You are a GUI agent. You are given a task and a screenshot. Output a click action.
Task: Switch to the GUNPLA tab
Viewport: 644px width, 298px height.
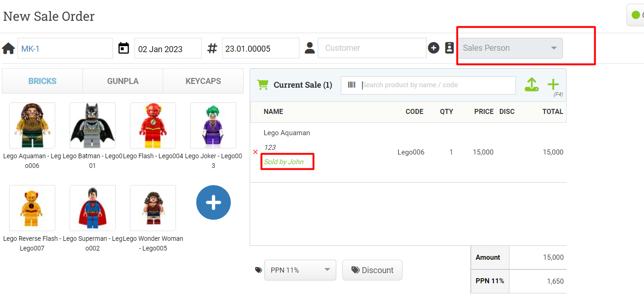(123, 81)
